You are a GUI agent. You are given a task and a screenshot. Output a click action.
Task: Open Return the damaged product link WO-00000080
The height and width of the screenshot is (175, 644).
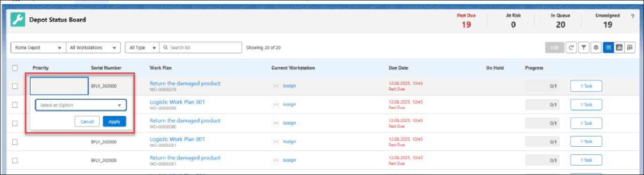click(x=185, y=120)
